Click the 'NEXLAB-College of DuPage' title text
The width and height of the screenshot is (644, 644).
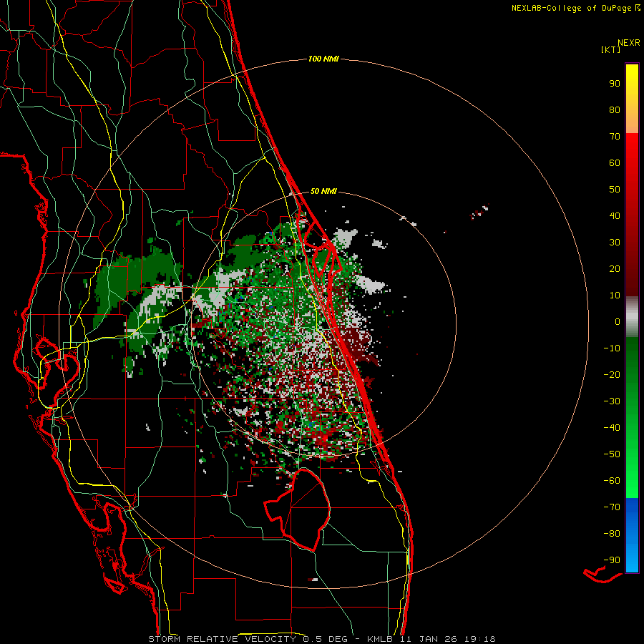572,8
